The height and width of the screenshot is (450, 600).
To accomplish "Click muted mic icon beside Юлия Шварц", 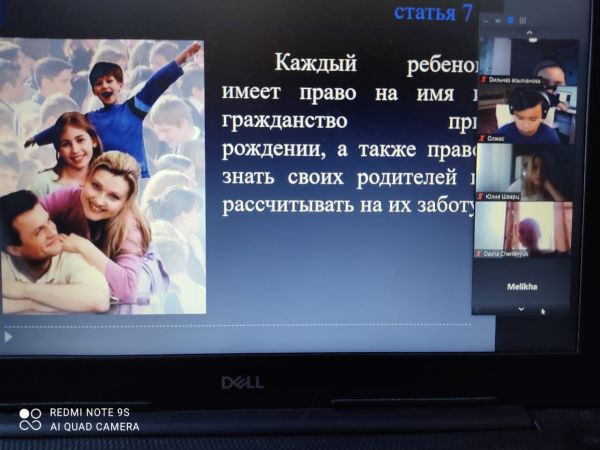I will pyautogui.click(x=483, y=196).
